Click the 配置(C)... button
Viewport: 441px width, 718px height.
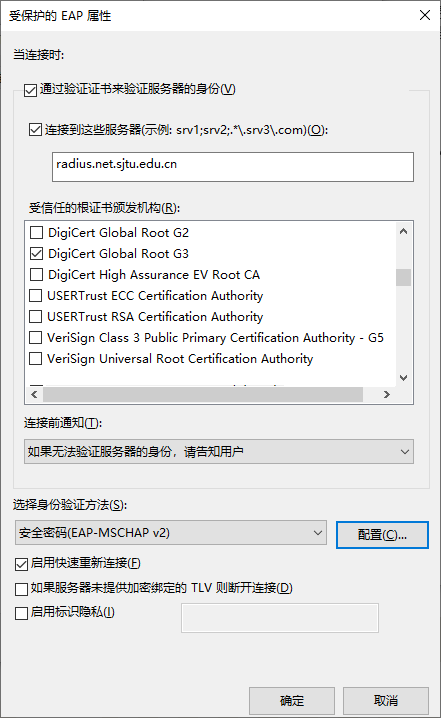382,535
